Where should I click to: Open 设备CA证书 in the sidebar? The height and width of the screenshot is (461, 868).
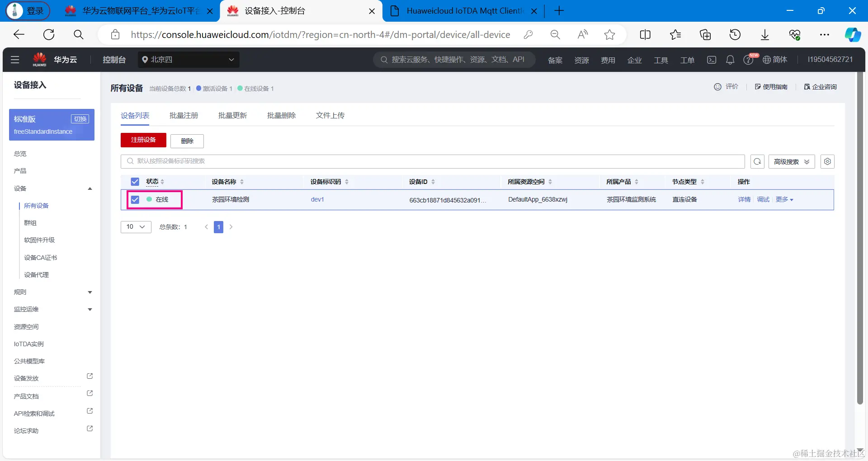tap(41, 258)
